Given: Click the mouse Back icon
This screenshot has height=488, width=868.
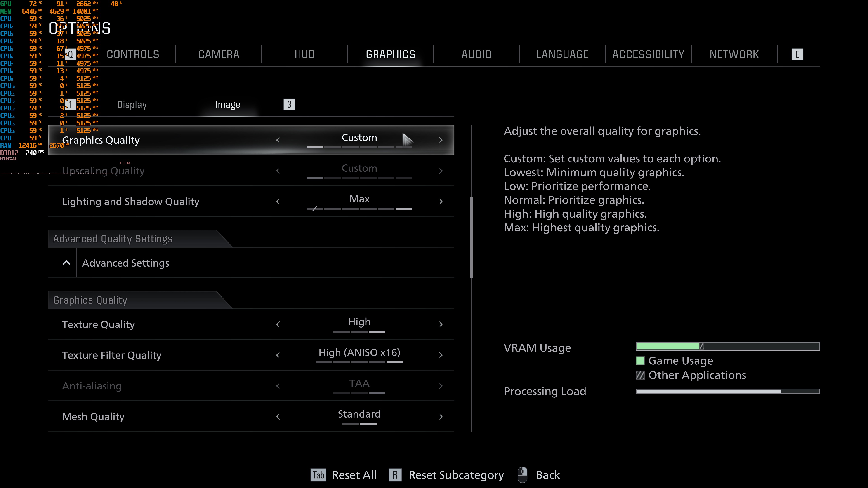Looking at the screenshot, I should click(x=522, y=475).
